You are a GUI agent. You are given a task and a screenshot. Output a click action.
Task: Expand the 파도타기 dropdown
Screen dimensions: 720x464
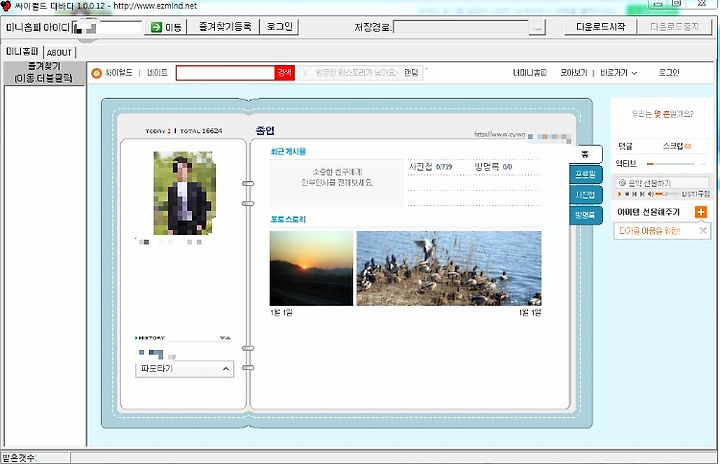pos(185,369)
